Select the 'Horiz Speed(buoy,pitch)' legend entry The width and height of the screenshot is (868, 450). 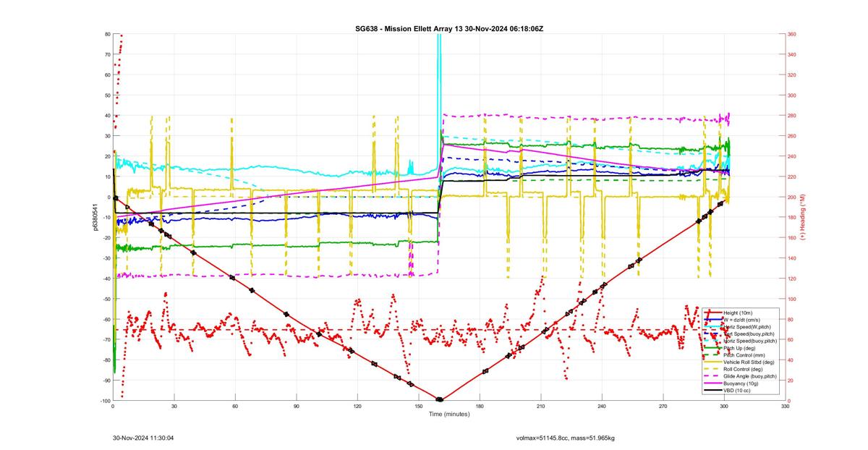tap(750, 341)
